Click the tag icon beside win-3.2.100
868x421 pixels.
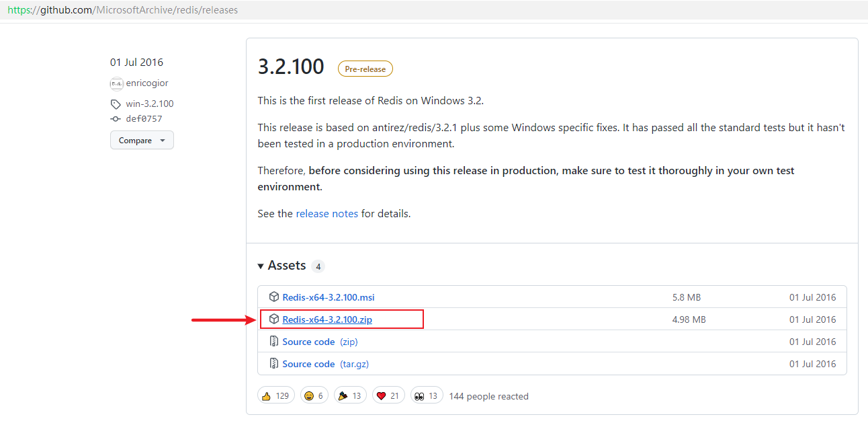(x=116, y=104)
